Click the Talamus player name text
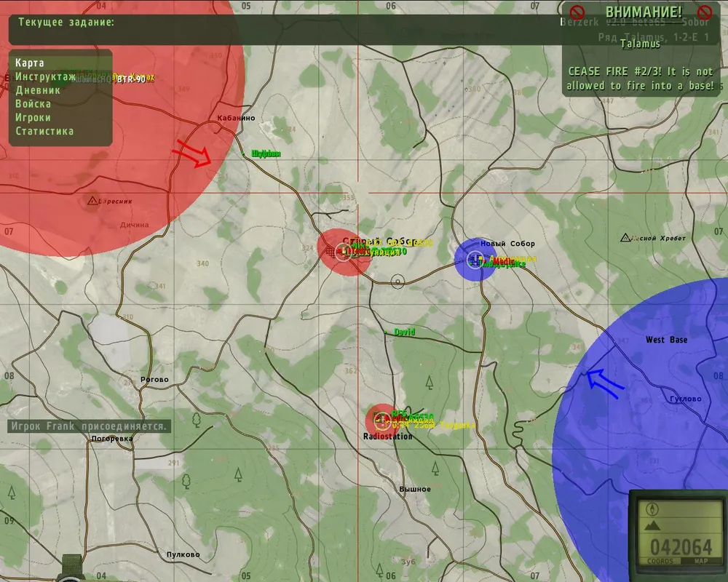 (x=640, y=44)
